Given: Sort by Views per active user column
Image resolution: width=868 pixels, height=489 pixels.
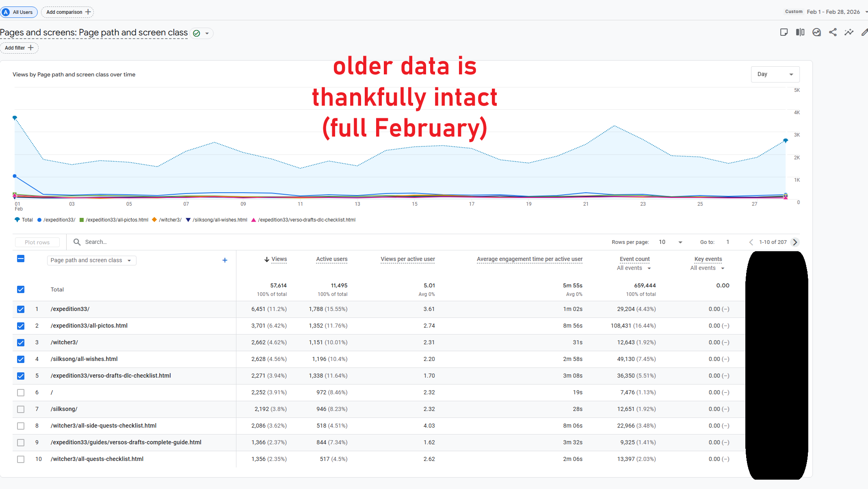Looking at the screenshot, I should [407, 259].
